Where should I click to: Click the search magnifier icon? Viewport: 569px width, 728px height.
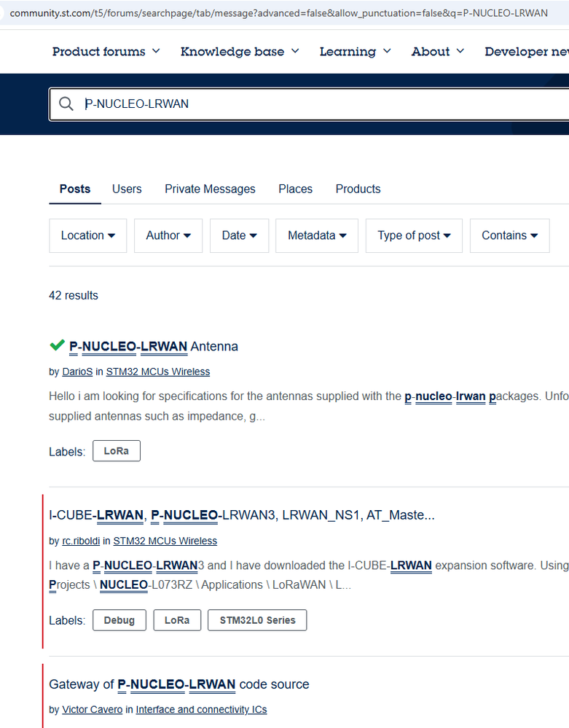(x=66, y=103)
